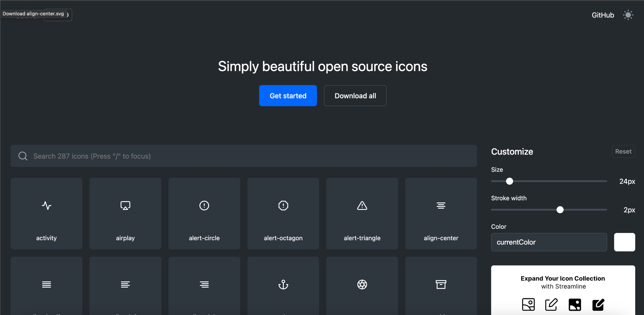Image resolution: width=644 pixels, height=315 pixels.
Task: Click the search magnifier icon
Action: click(x=23, y=156)
